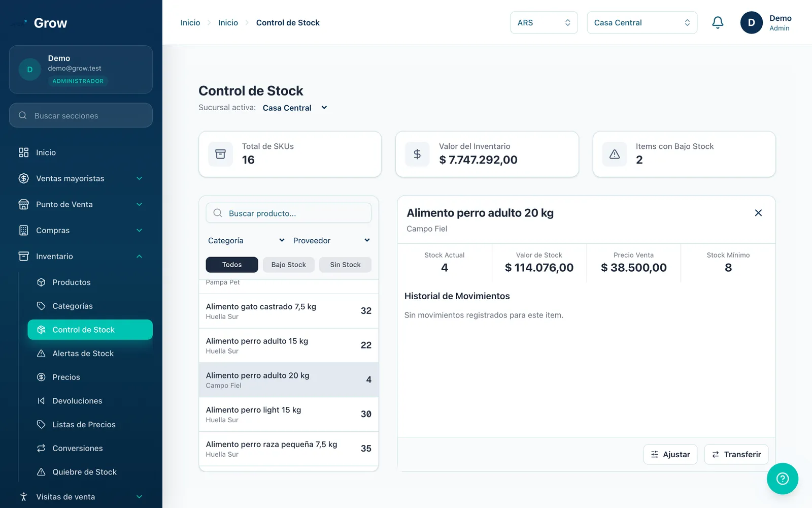
Task: Select the Sin Stock filter
Action: coord(345,265)
